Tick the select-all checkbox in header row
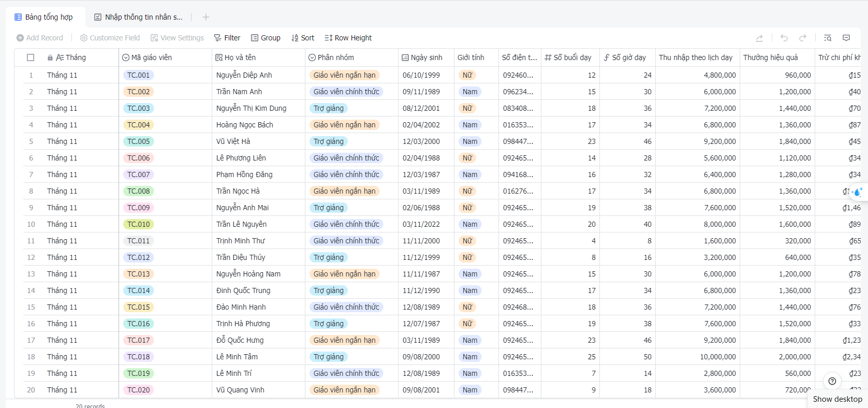The image size is (868, 408). [31, 57]
